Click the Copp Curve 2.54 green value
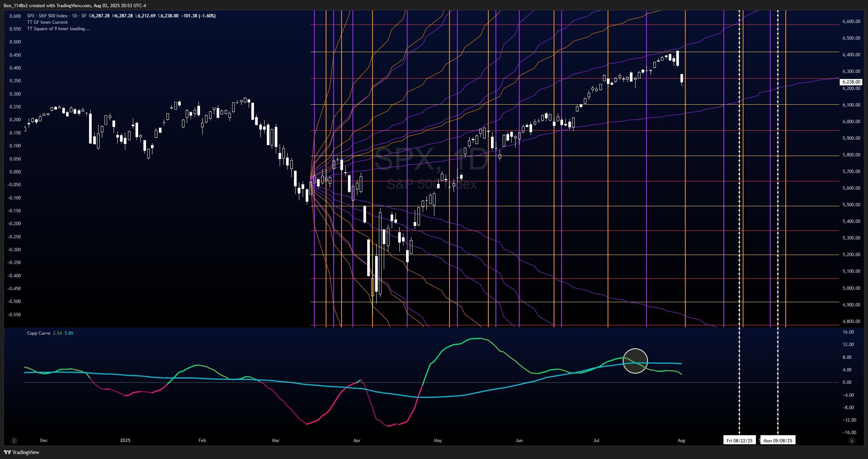This screenshot has width=868, height=459. click(x=57, y=333)
